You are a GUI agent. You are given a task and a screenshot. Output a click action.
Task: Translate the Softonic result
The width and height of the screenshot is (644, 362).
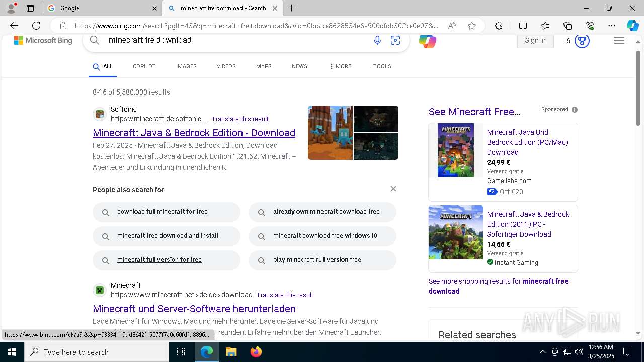[240, 119]
